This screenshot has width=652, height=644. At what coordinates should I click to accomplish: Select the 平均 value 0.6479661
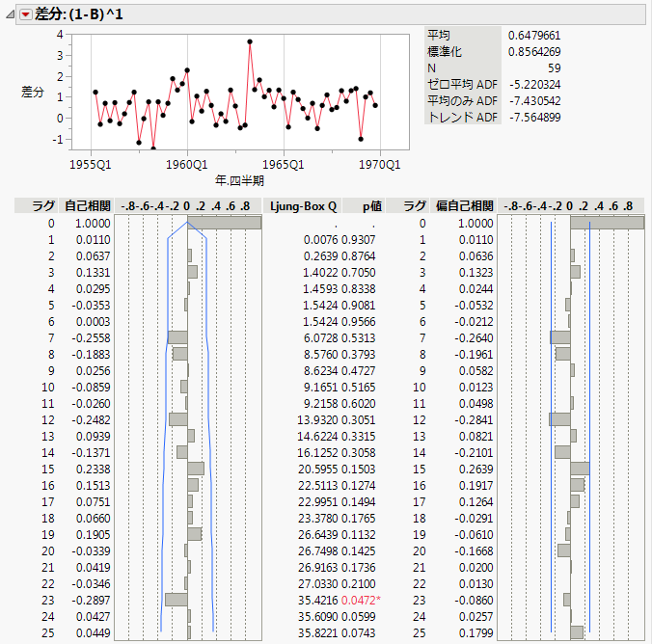[x=534, y=36]
